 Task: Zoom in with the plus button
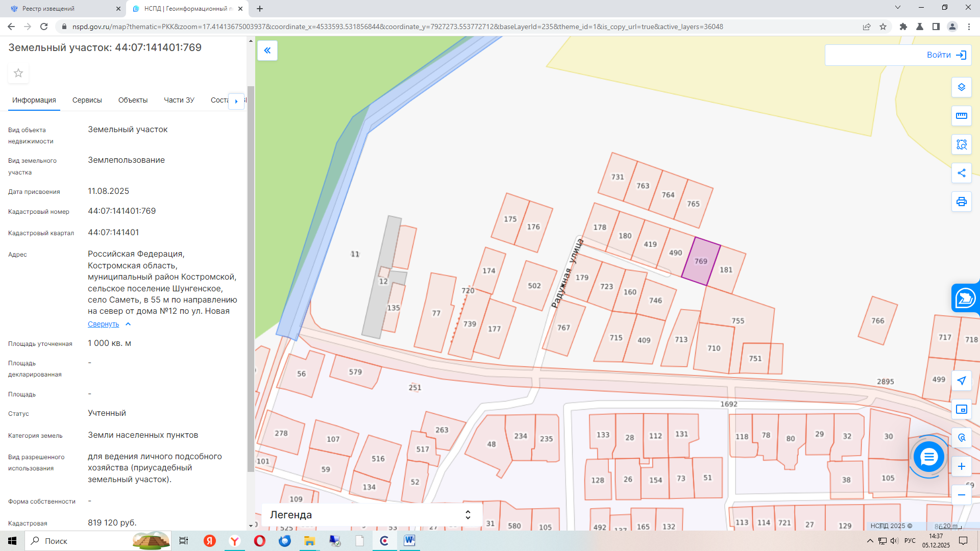click(961, 466)
